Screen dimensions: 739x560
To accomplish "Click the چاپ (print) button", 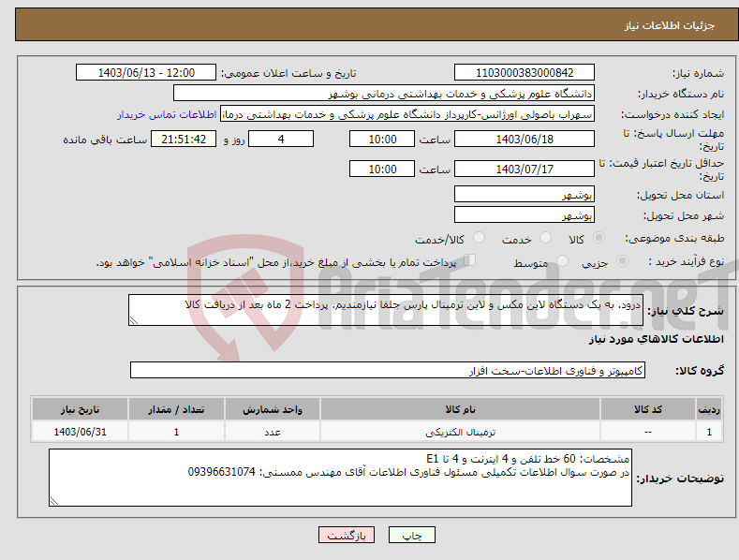I will [x=411, y=535].
